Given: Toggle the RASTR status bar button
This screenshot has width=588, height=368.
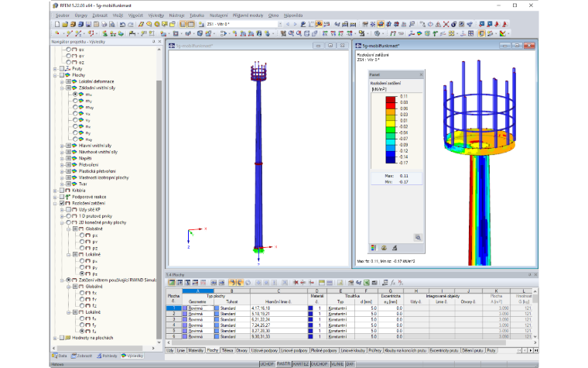Looking at the screenshot, I should 283,364.
